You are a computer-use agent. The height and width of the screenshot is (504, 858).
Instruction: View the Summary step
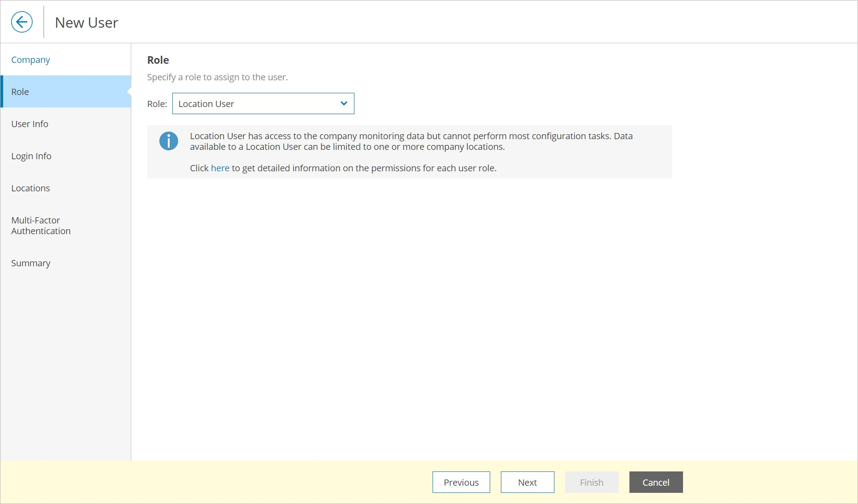pyautogui.click(x=31, y=263)
